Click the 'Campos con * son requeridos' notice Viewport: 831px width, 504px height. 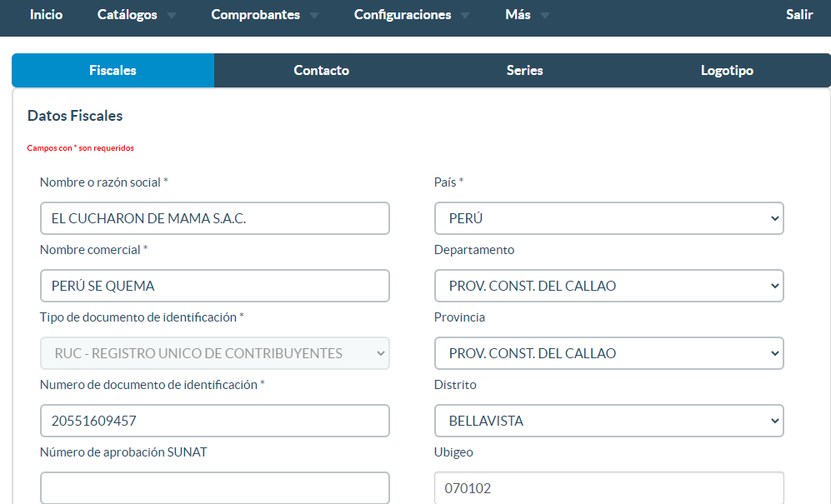[x=81, y=147]
